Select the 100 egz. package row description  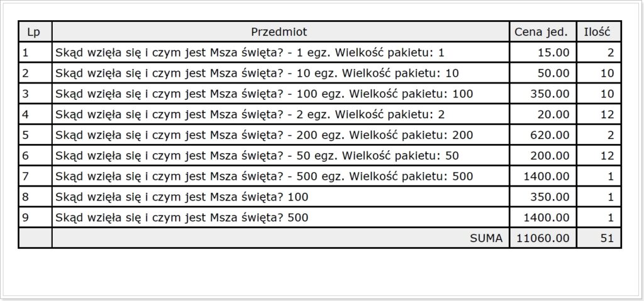point(280,94)
